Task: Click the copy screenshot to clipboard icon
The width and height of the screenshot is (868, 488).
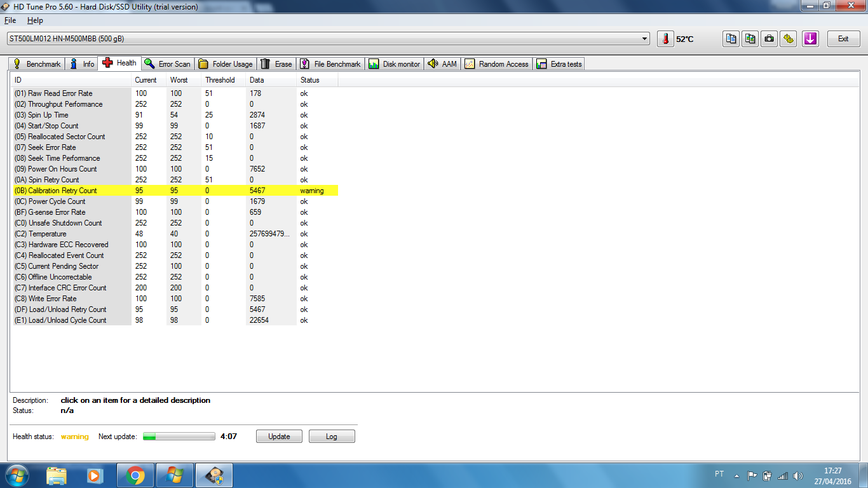Action: coord(750,39)
